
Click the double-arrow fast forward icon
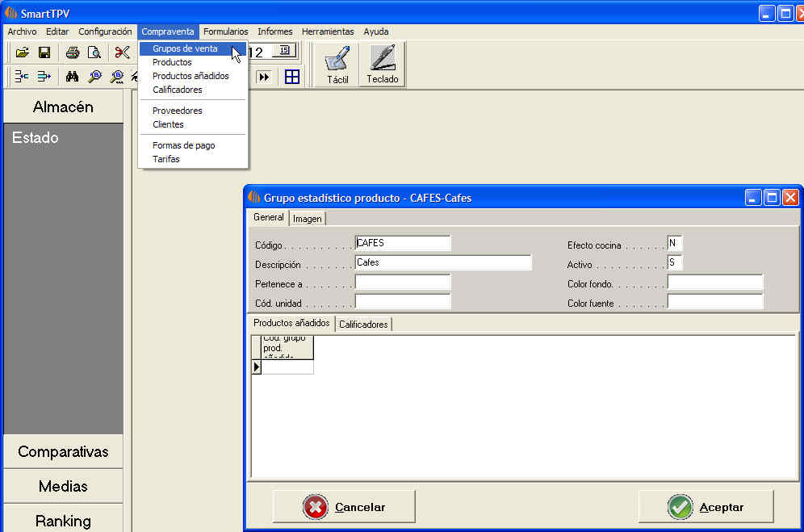[x=264, y=77]
